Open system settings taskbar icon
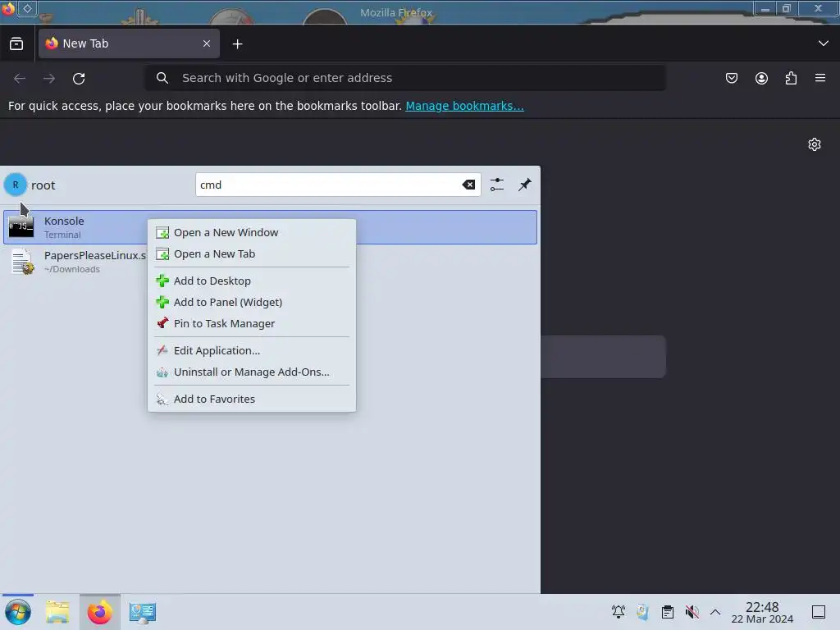 [x=143, y=612]
